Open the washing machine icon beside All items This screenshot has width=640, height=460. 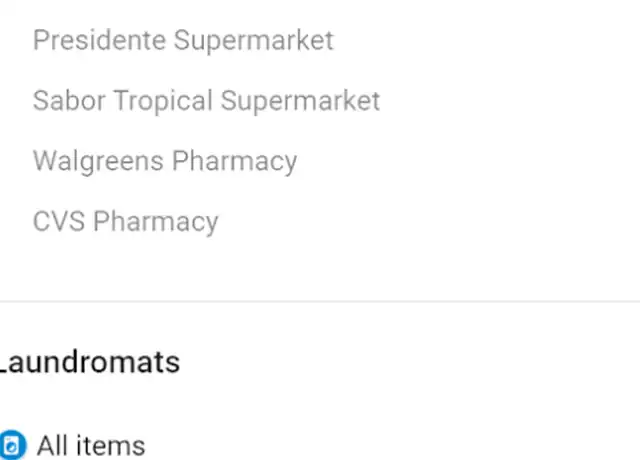(12, 445)
